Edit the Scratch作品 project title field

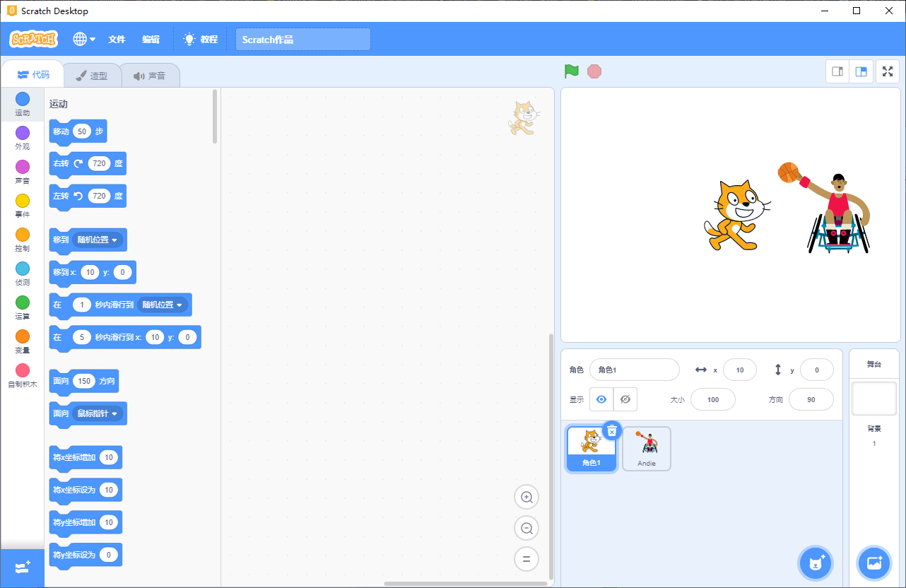click(303, 40)
